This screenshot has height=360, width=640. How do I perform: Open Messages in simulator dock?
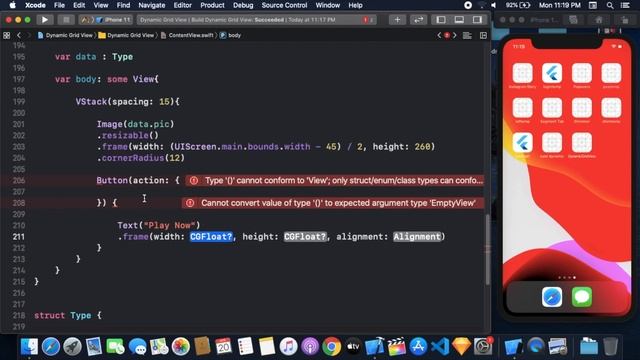(582, 297)
